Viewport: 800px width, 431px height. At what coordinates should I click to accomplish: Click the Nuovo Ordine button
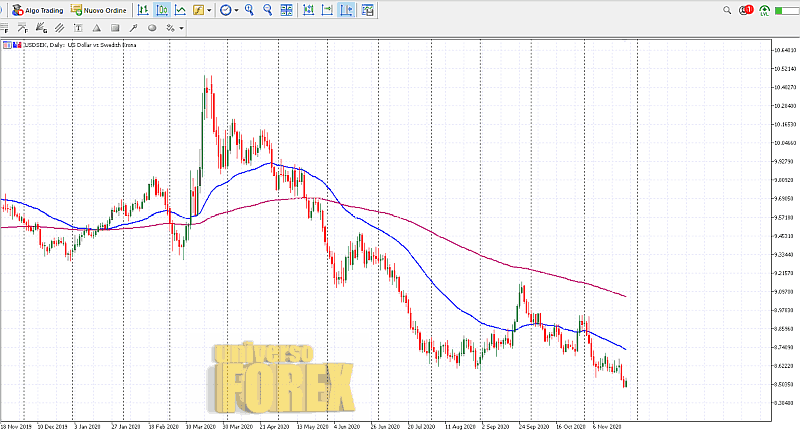click(x=99, y=10)
